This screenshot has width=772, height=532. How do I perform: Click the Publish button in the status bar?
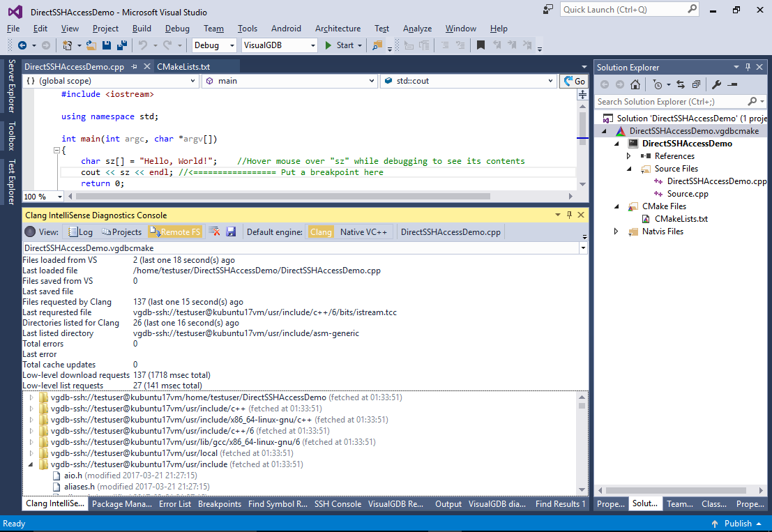[738, 524]
